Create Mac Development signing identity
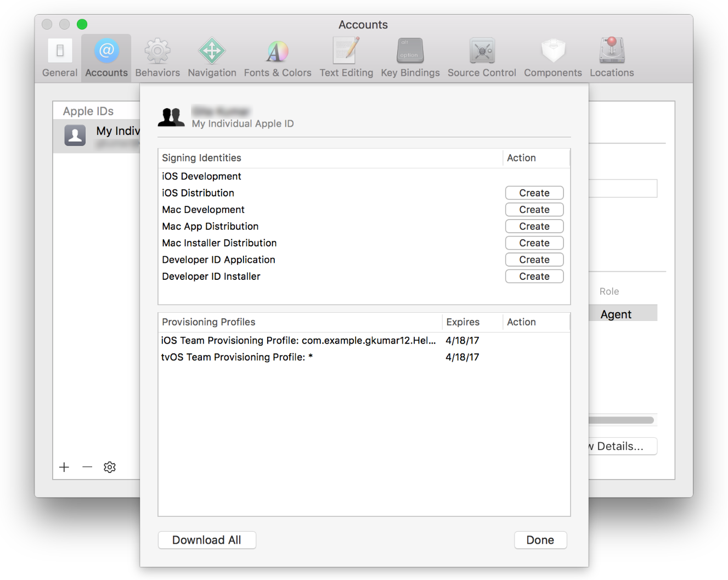 (x=534, y=210)
